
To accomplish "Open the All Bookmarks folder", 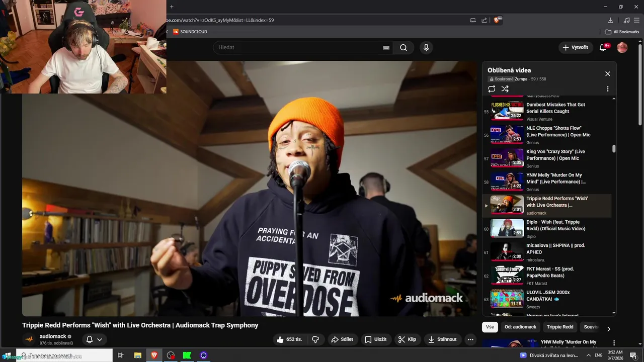I will (622, 32).
